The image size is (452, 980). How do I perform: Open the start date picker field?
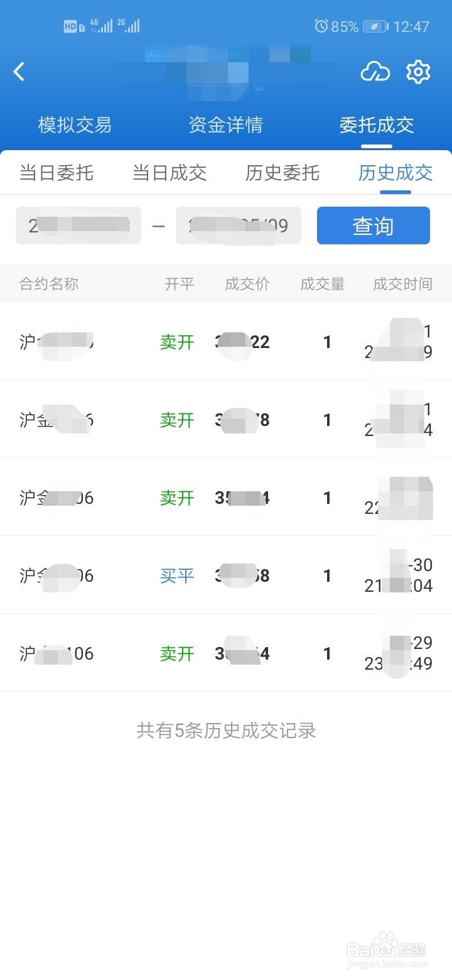[x=78, y=226]
